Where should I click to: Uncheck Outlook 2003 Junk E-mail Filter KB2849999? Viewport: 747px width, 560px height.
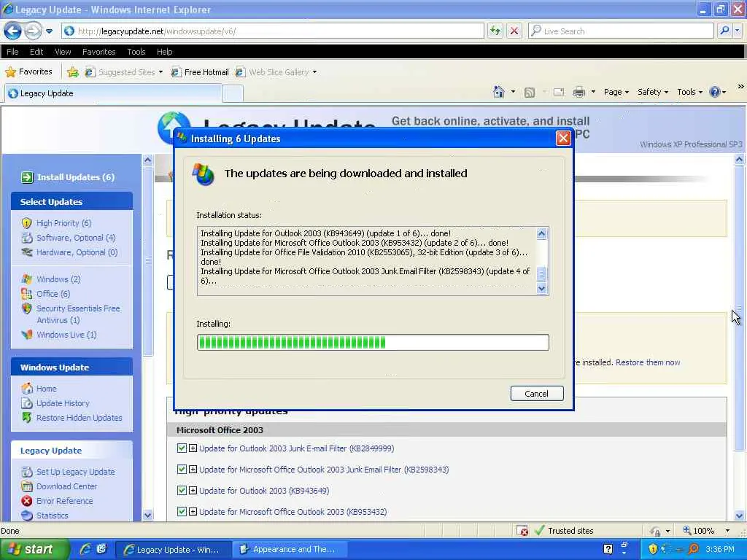pyautogui.click(x=182, y=448)
